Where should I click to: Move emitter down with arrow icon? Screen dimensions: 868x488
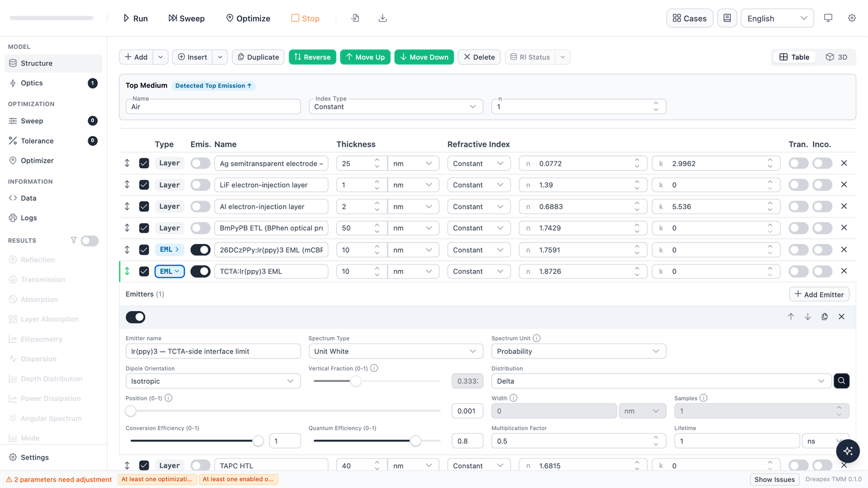pyautogui.click(x=808, y=317)
